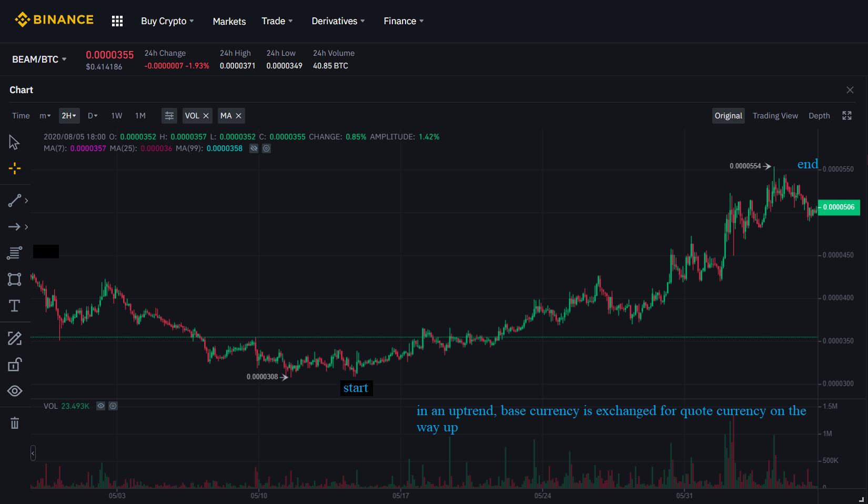The image size is (868, 504).
Task: Go to the Markets page
Action: [x=229, y=21]
